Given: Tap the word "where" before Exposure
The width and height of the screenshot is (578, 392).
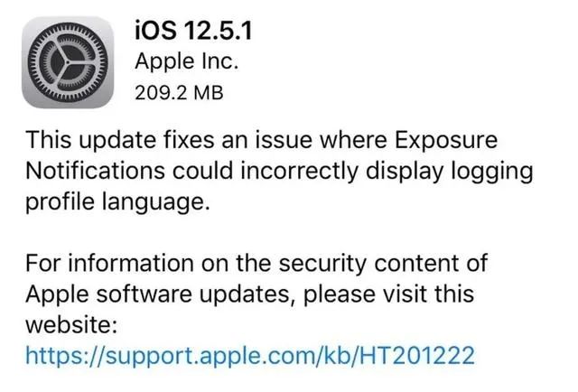Looking at the screenshot, I should click(x=353, y=141).
